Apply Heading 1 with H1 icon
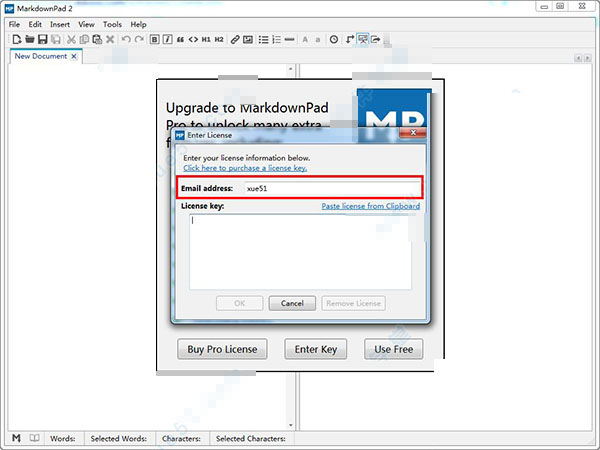The width and height of the screenshot is (600, 450). (206, 39)
